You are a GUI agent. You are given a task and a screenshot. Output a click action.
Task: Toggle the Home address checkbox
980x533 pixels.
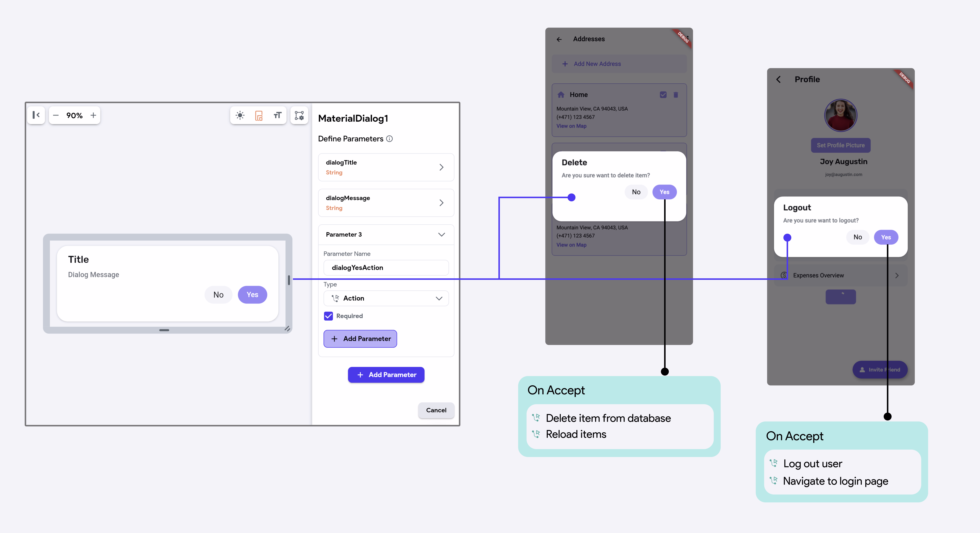(x=663, y=95)
